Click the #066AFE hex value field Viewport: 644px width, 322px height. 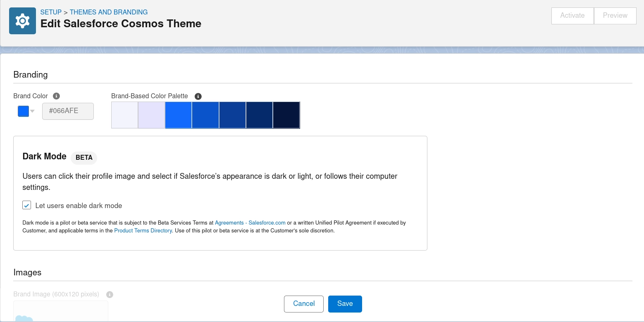coord(68,111)
